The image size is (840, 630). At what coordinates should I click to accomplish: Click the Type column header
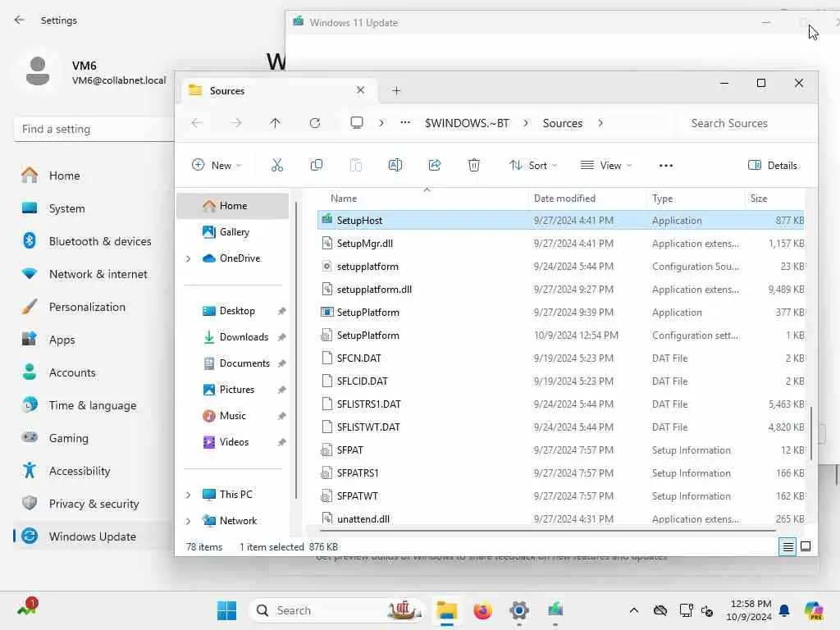pyautogui.click(x=662, y=199)
